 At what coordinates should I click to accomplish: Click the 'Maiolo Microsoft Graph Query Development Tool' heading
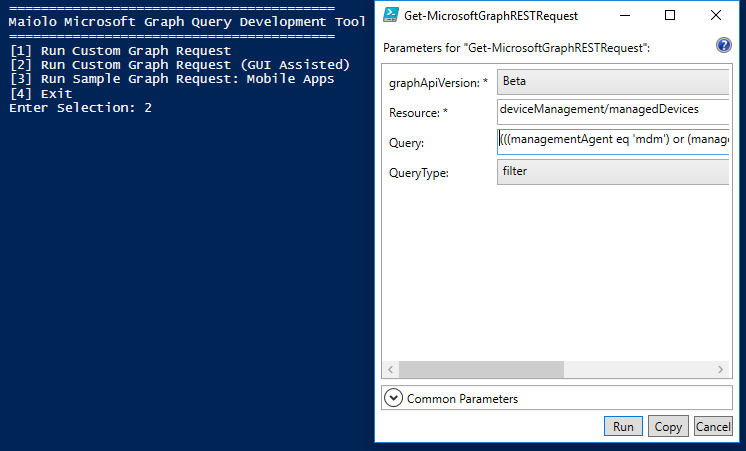click(187, 22)
